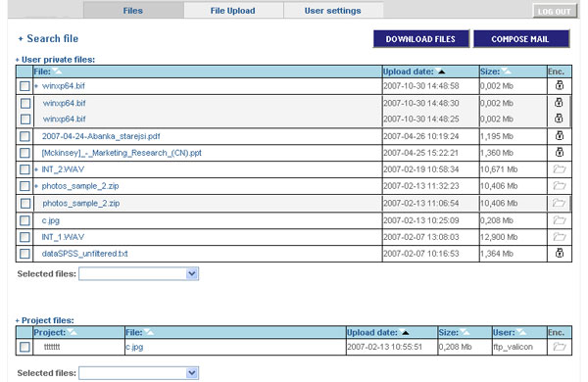Click size value 10,671 Mb
Screen dimensions: 588x382
pyautogui.click(x=499, y=169)
